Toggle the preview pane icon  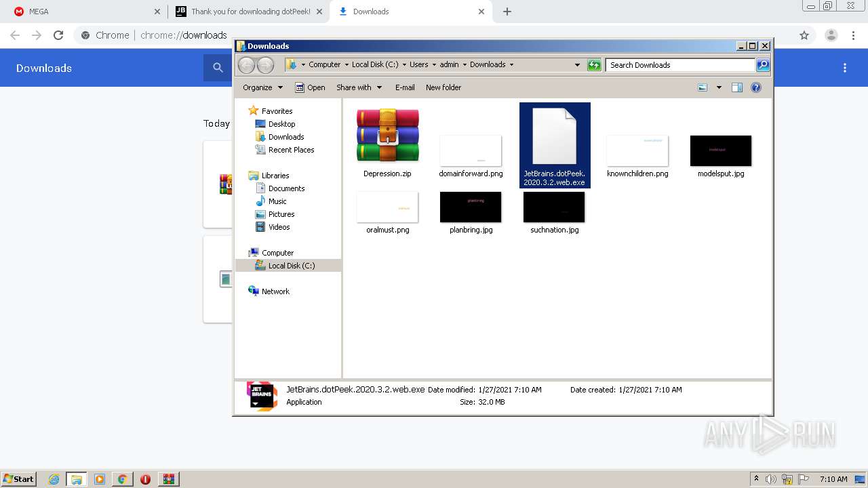point(737,87)
